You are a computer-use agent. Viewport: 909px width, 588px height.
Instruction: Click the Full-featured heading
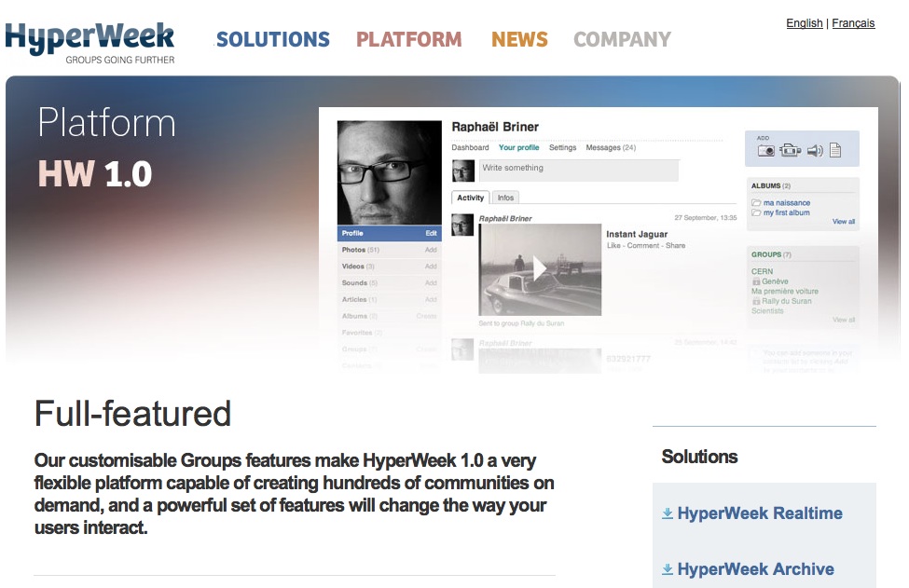(132, 414)
